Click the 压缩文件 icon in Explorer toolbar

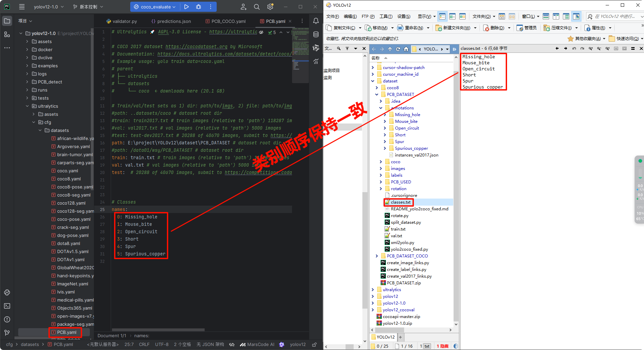click(558, 28)
